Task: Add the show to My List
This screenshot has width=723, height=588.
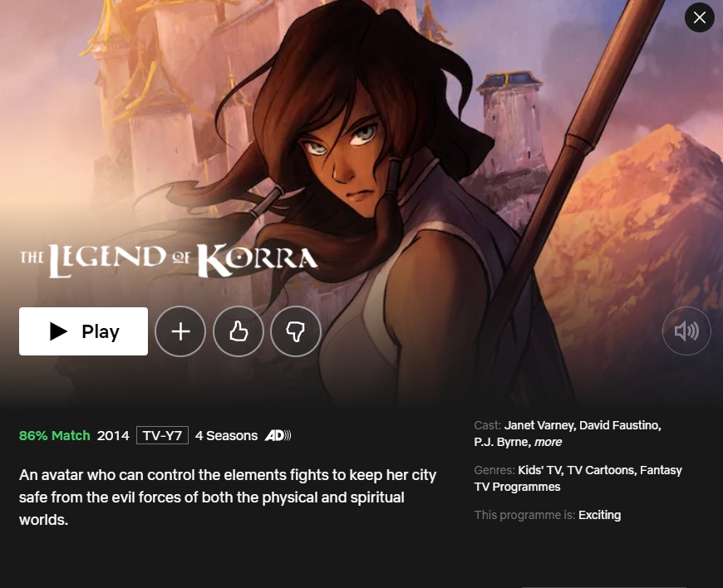Action: click(x=180, y=331)
